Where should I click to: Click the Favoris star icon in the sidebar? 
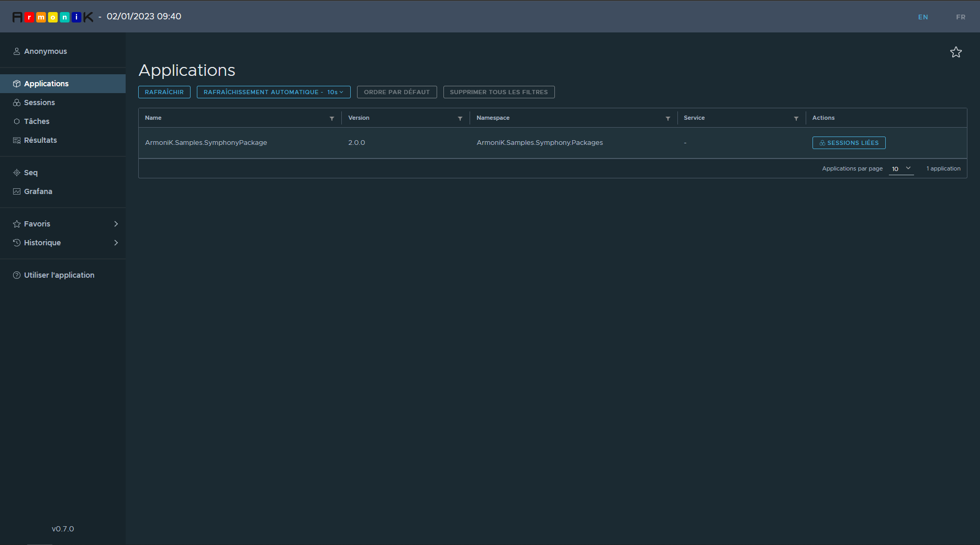tap(17, 224)
